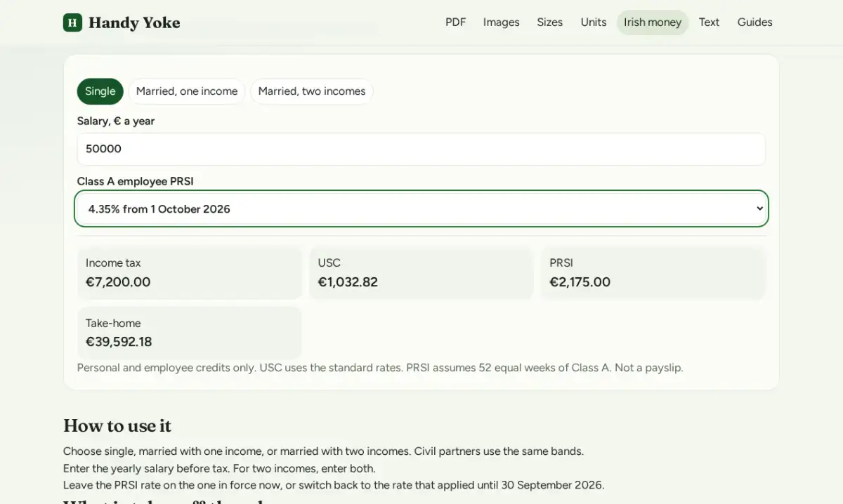Viewport: 843px width, 504px height.
Task: Click the Income tax €7,200.00 value
Action: click(x=118, y=282)
